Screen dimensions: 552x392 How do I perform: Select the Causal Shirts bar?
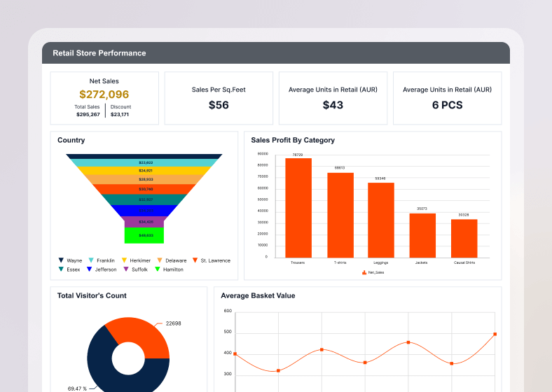(464, 239)
